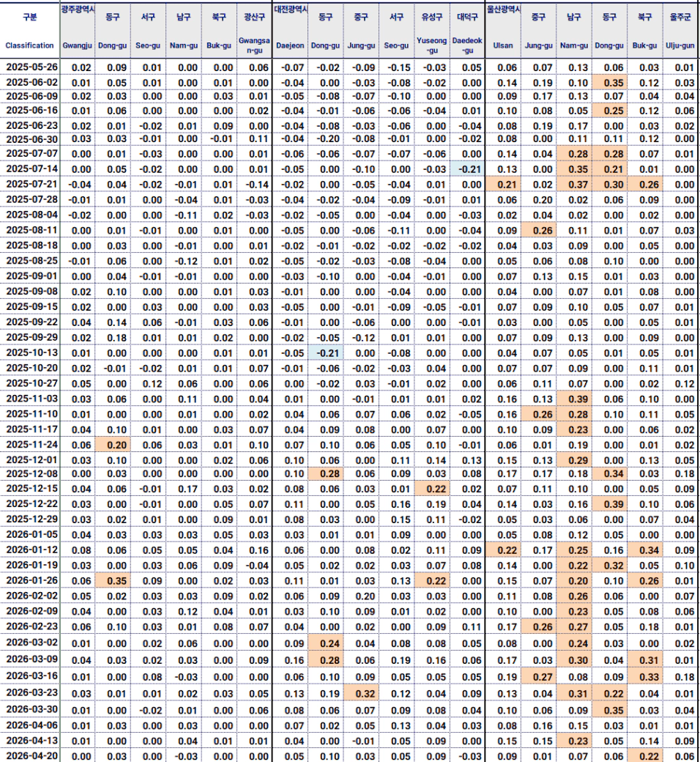Select highlighted 0.22 in the 2026-04-20 row

click(x=644, y=756)
